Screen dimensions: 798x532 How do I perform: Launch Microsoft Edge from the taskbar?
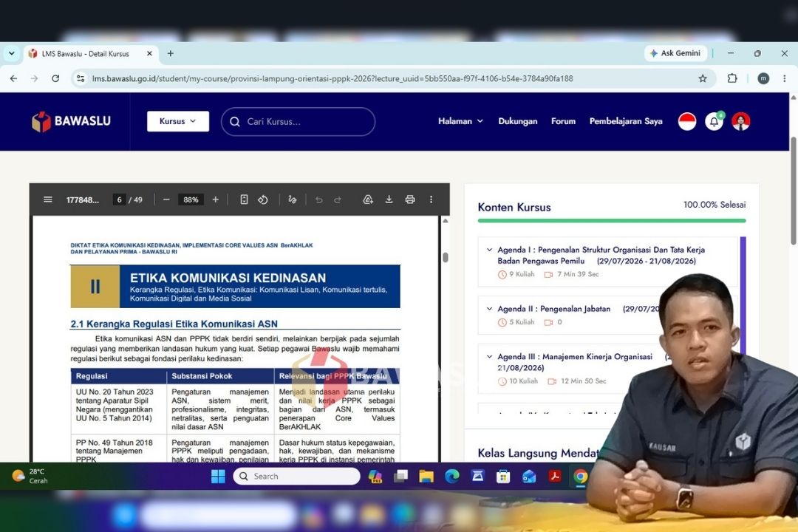coord(452,477)
